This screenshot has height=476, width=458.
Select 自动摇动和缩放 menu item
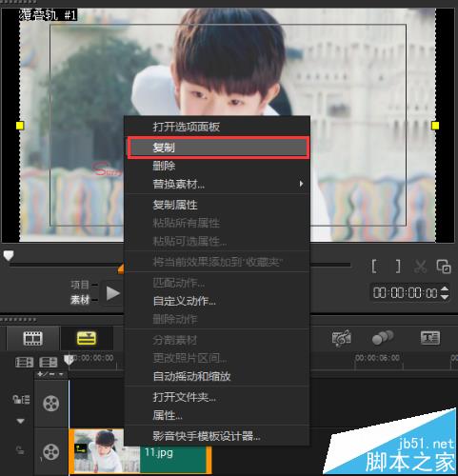pos(191,376)
